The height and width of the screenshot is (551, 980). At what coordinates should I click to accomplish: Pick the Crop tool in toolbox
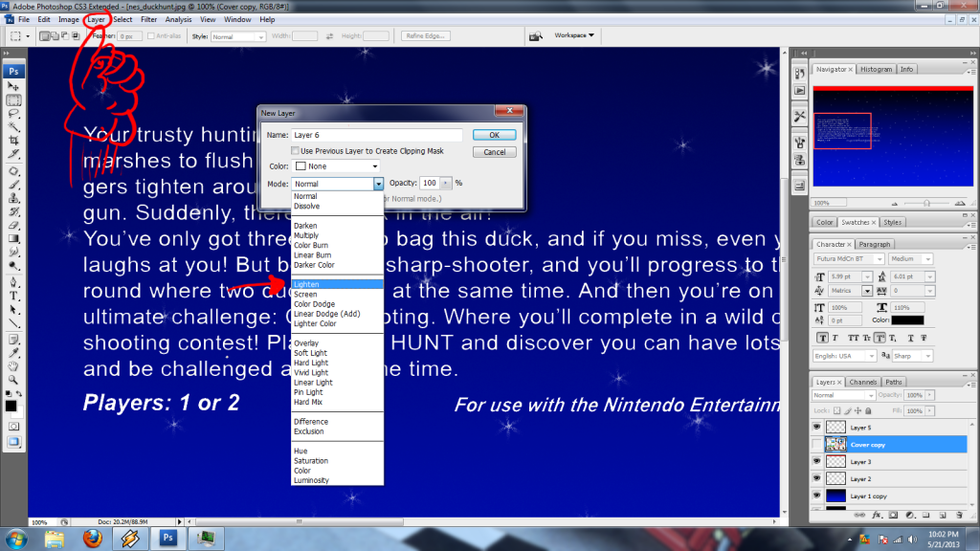[14, 140]
